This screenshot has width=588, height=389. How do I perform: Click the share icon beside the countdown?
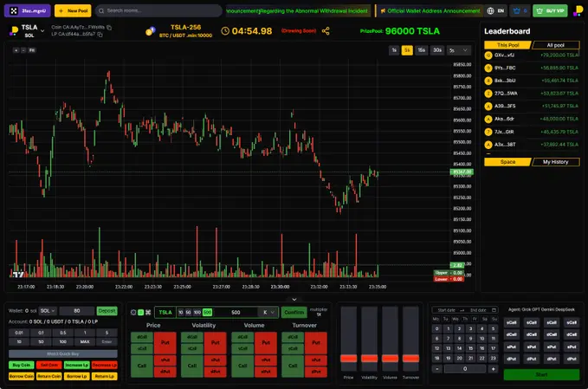click(x=326, y=31)
